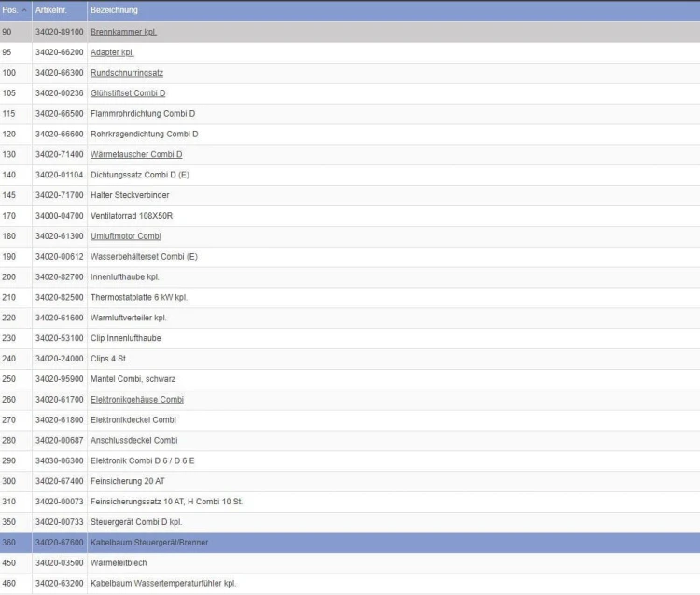Select Elektronik Combi D 6 / D 6 E entry
The width and height of the screenshot is (700, 595).
tap(143, 461)
